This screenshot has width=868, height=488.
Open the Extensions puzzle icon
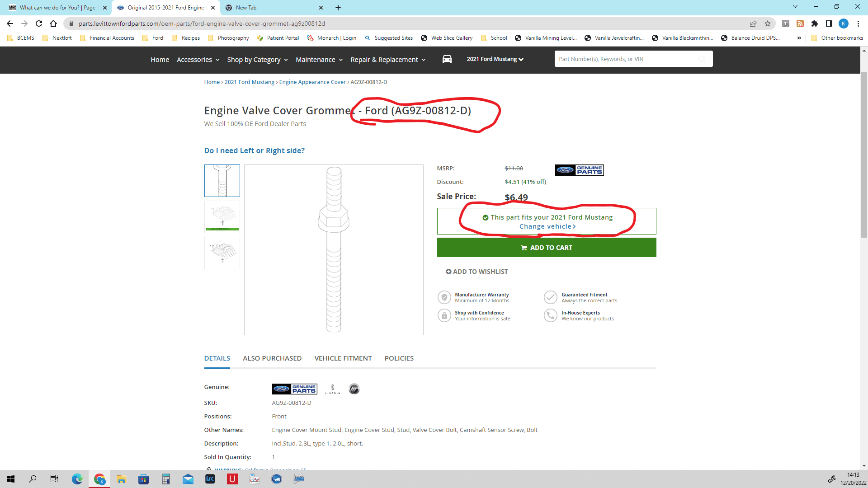tap(815, 23)
